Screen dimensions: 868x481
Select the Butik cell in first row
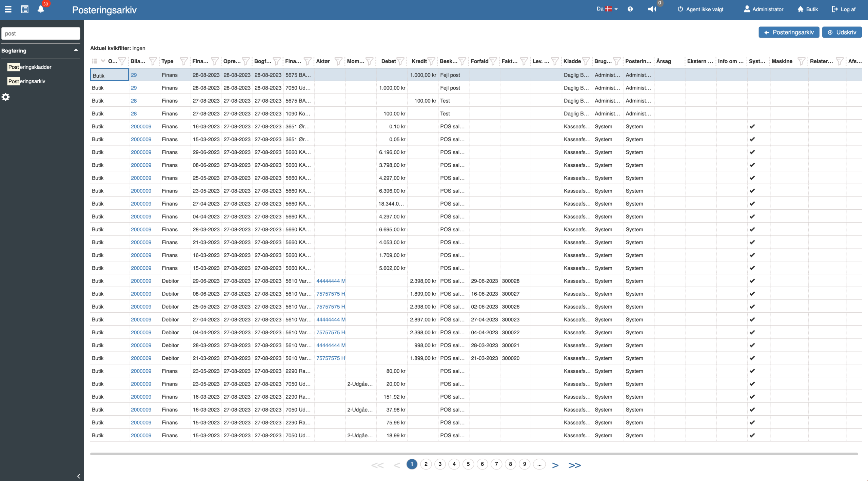[x=109, y=75]
